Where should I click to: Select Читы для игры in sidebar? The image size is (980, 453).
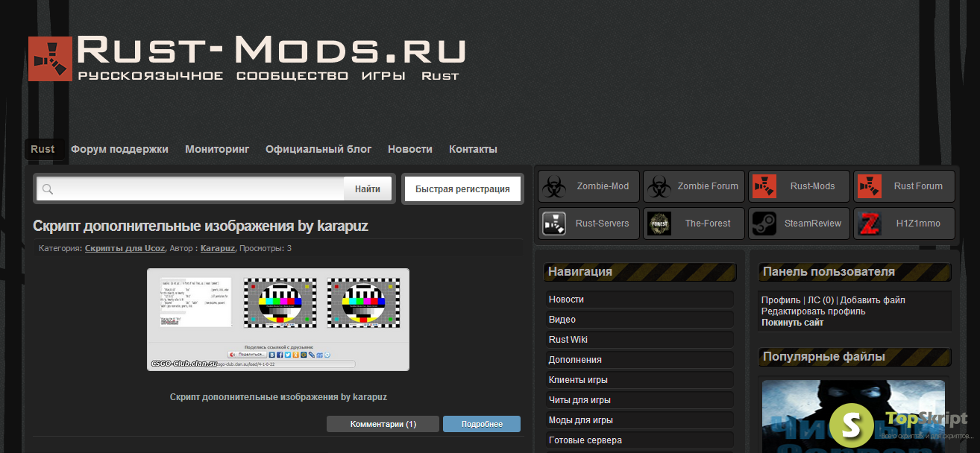[640, 400]
